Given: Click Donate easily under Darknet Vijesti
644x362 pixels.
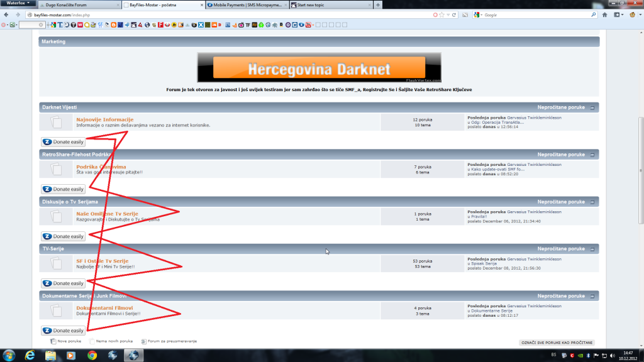Looking at the screenshot, I should 64,142.
